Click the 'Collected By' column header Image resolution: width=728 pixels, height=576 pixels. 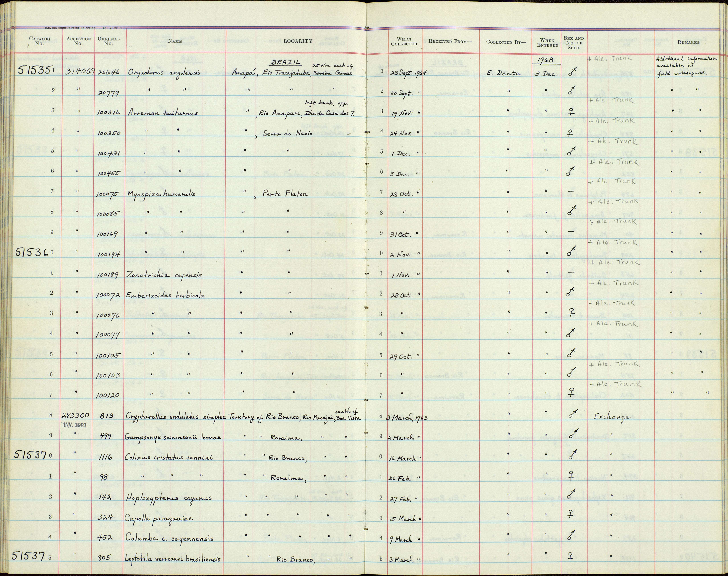pos(506,42)
